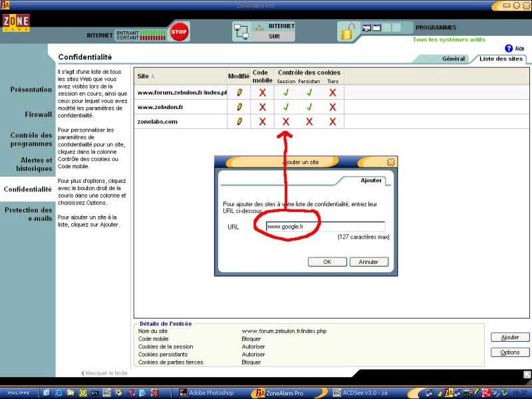Switch to the Général tab
The height and width of the screenshot is (399, 532).
pos(454,59)
